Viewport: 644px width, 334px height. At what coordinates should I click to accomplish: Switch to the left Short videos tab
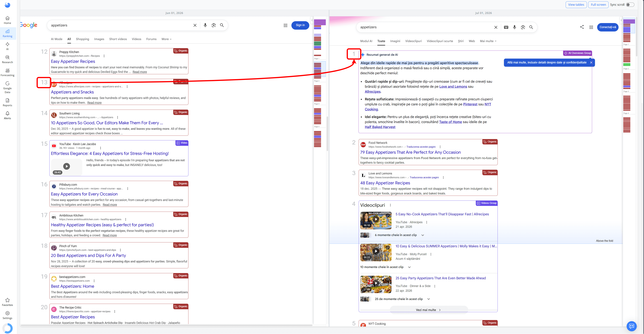point(118,39)
